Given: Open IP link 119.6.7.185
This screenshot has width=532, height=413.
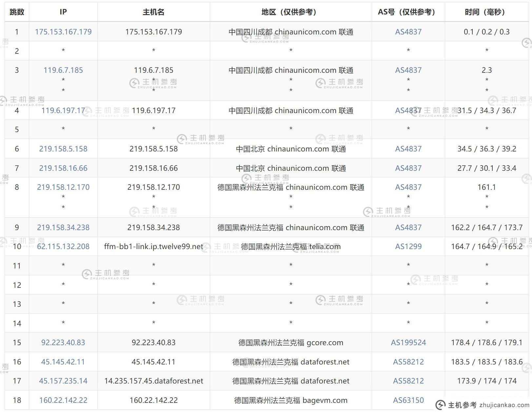Looking at the screenshot, I should click(63, 70).
